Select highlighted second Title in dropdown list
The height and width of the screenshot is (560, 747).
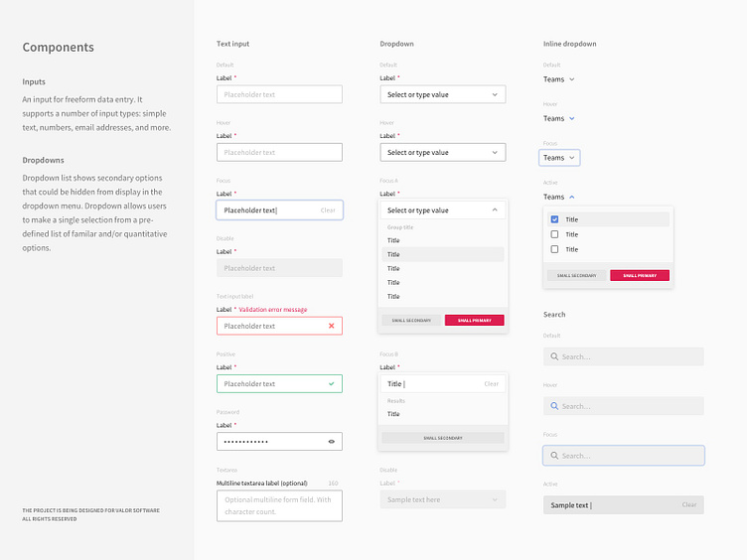pos(443,254)
